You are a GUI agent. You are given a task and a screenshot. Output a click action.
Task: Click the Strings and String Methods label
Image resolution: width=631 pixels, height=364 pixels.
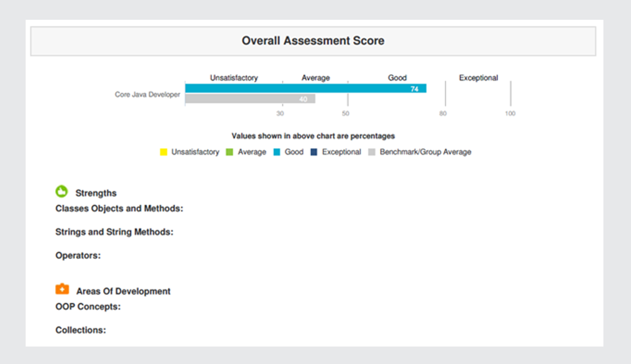[114, 232]
